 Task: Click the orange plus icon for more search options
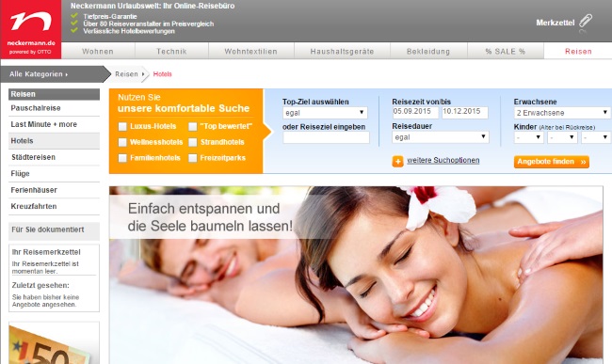pos(397,161)
